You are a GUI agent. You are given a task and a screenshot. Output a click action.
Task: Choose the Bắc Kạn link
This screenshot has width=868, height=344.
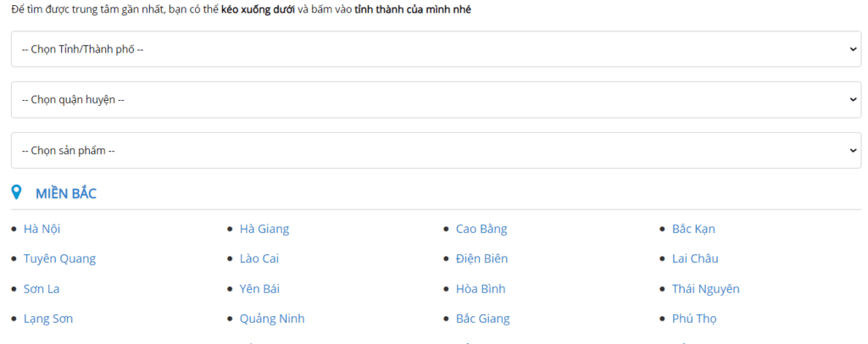pos(693,229)
